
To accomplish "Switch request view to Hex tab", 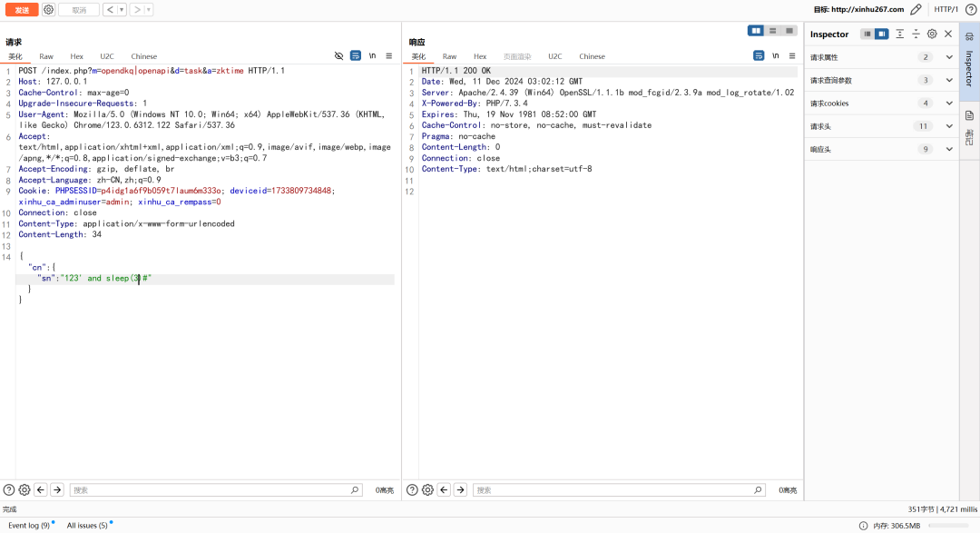I will (x=77, y=56).
